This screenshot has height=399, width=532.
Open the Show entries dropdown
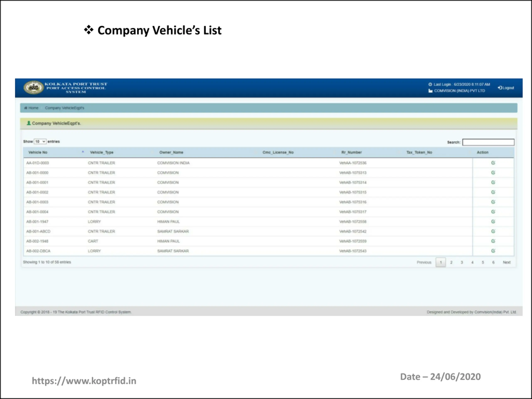pyautogui.click(x=40, y=142)
